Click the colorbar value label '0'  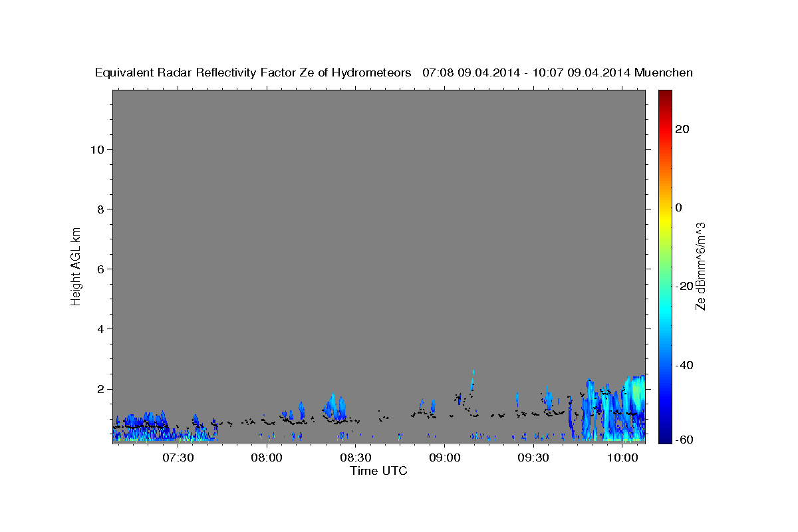click(679, 207)
